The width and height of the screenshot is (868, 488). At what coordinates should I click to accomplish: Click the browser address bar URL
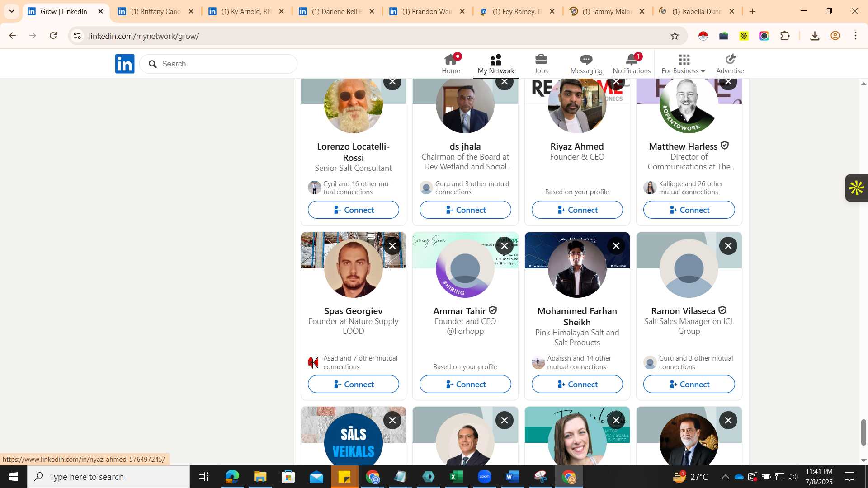(144, 36)
